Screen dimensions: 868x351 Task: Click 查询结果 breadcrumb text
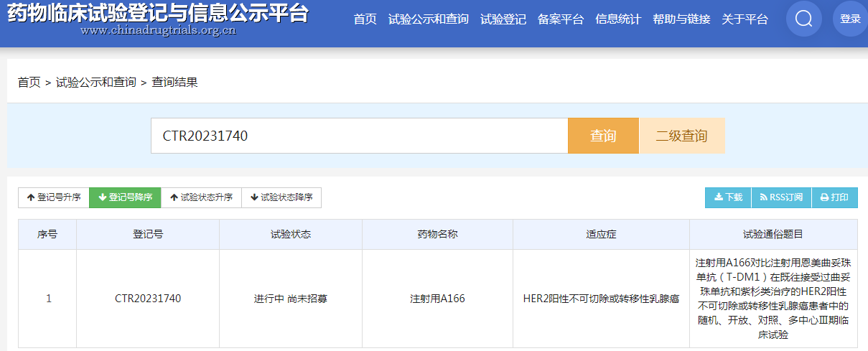pyautogui.click(x=174, y=83)
